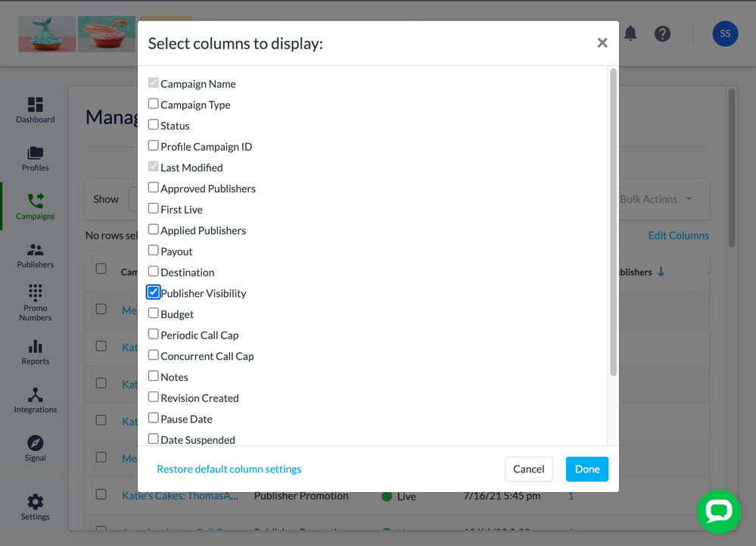Open Signal compass icon
756x546 pixels.
[x=36, y=443]
